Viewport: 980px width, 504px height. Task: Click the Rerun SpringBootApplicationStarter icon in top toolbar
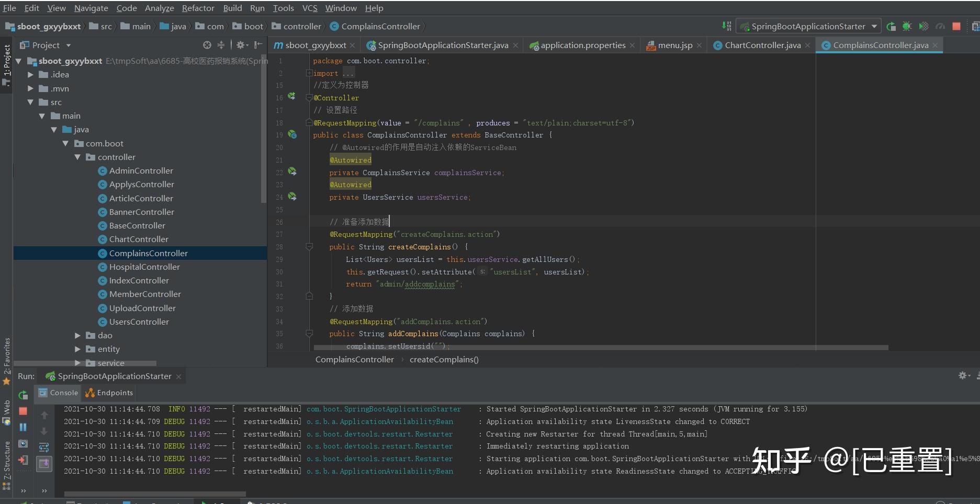click(891, 26)
